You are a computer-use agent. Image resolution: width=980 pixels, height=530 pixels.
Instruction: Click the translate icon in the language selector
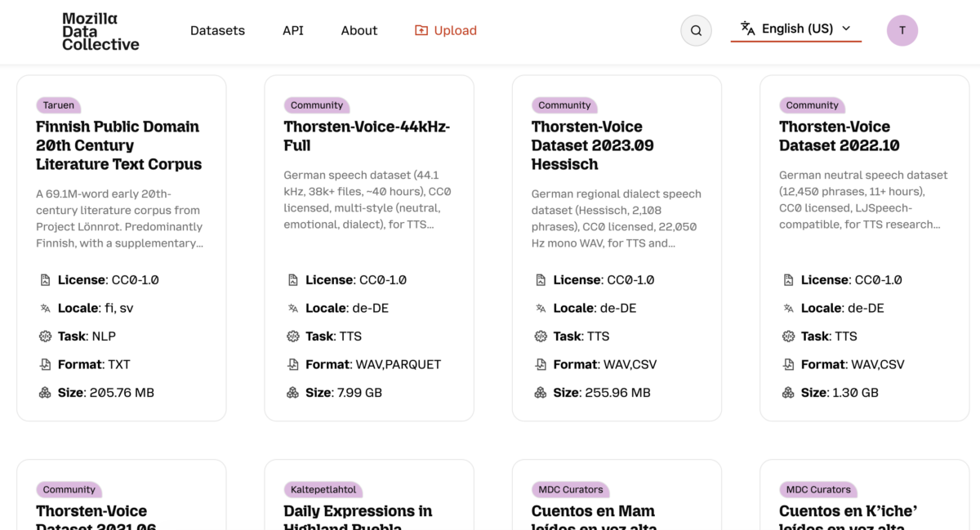click(x=747, y=29)
